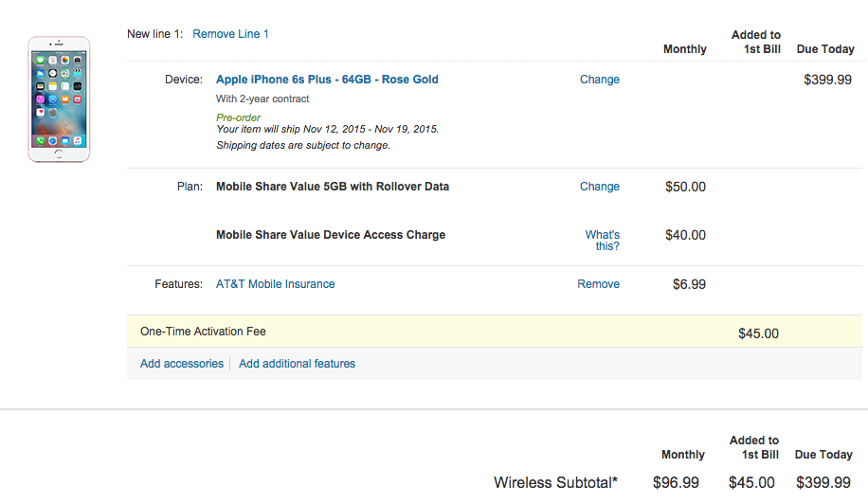Click the With 2-year contract text
The width and height of the screenshot is (868, 504).
pyautogui.click(x=262, y=99)
